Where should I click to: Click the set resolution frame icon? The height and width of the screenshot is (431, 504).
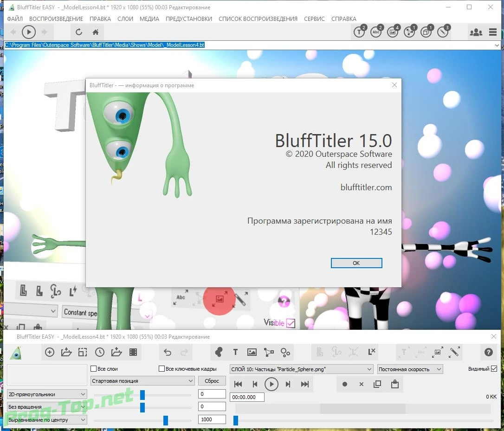(x=83, y=352)
